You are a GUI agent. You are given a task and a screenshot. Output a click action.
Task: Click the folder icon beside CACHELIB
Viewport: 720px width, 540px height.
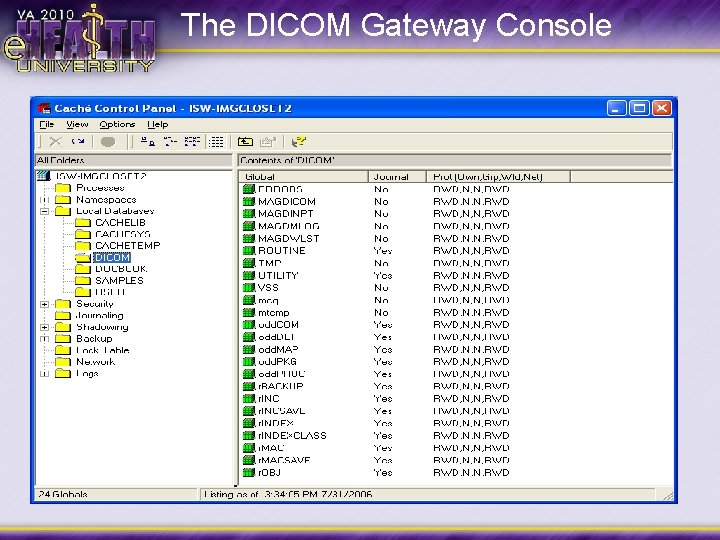pyautogui.click(x=83, y=223)
